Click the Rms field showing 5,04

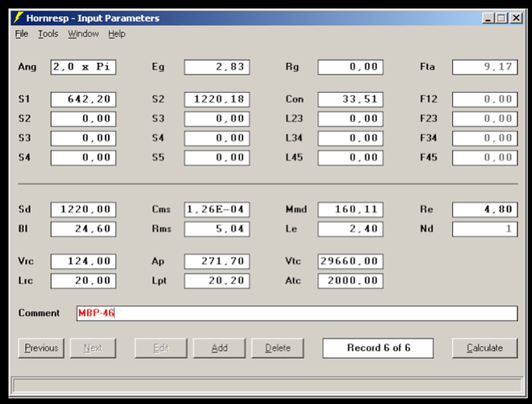coord(217,229)
